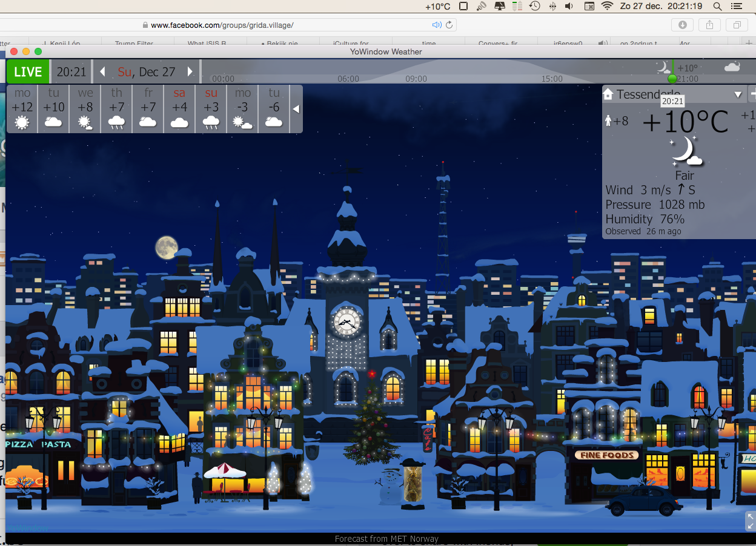The height and width of the screenshot is (546, 756).
Task: Toggle the green LIVE mode button
Action: 28,71
